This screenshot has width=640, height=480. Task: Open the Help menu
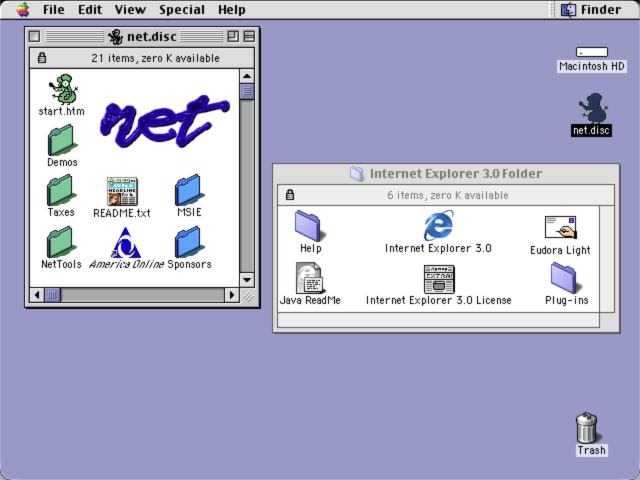pyautogui.click(x=231, y=9)
